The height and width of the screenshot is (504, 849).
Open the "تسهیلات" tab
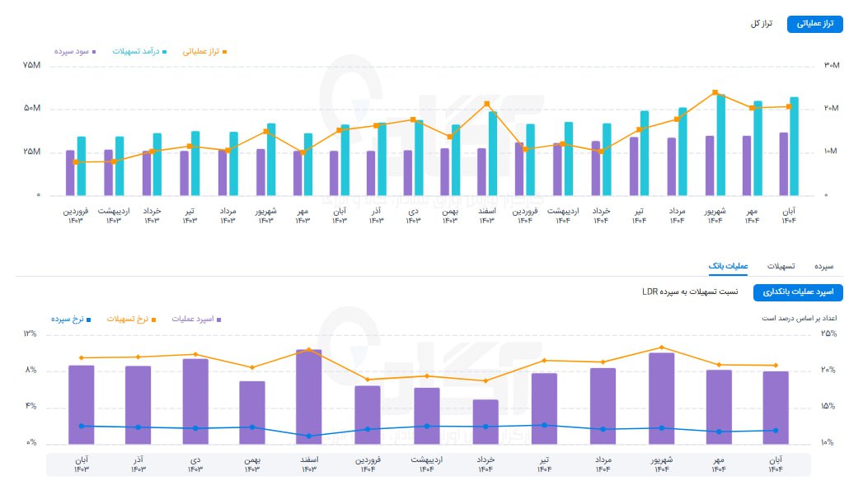781,266
